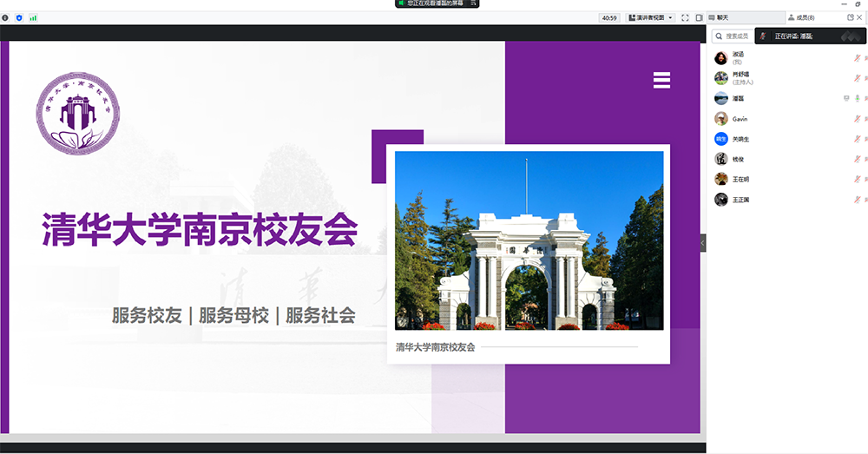Enter full screen mode via the corner-brackets icon
Image resolution: width=868 pixels, height=454 pixels.
point(685,17)
